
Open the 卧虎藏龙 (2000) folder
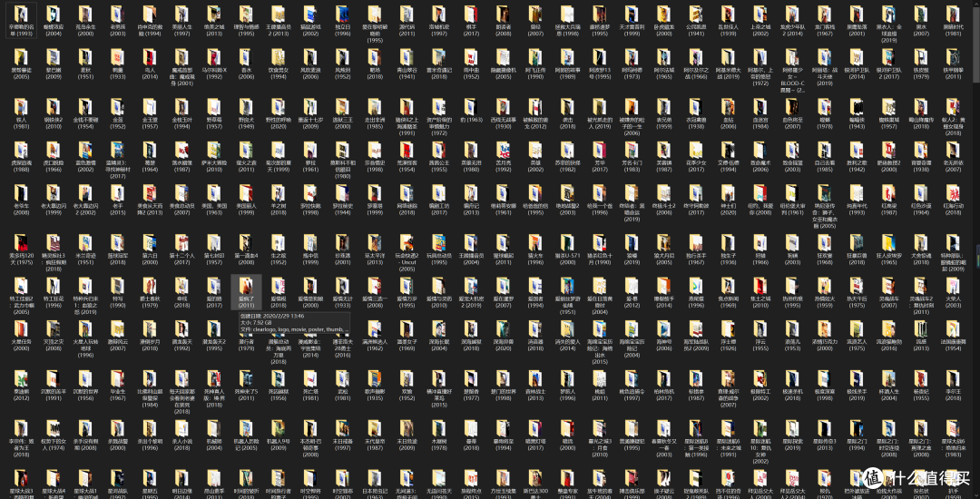coord(663,21)
